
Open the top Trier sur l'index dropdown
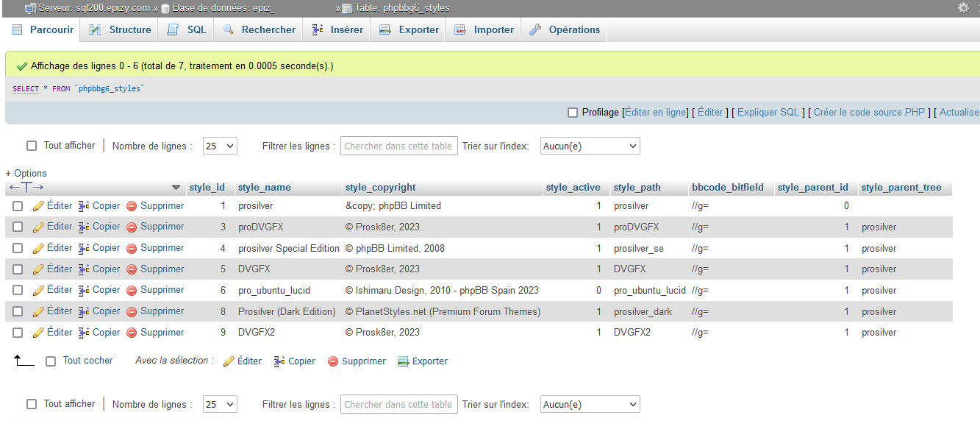click(x=590, y=146)
